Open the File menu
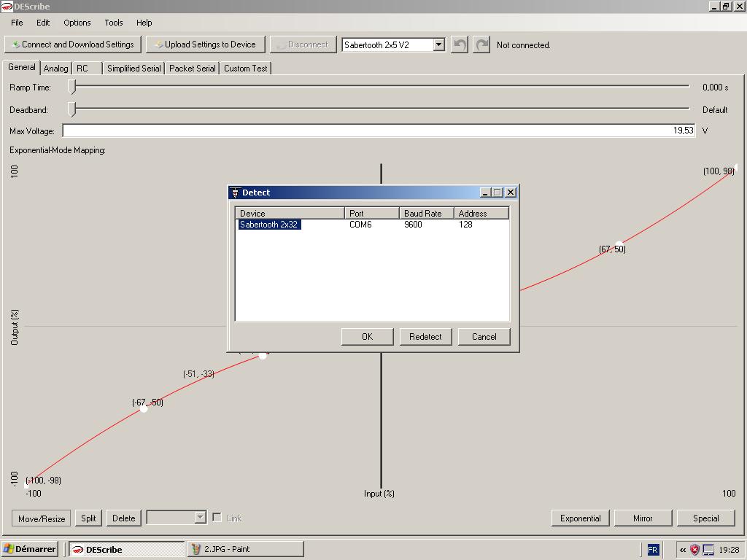This screenshot has width=747, height=560. (17, 23)
